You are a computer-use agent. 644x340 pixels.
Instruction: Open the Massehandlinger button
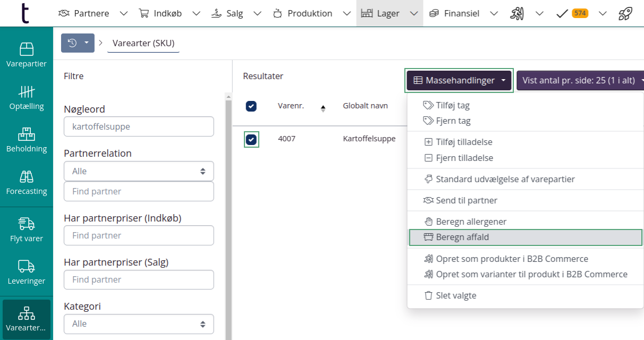click(459, 81)
